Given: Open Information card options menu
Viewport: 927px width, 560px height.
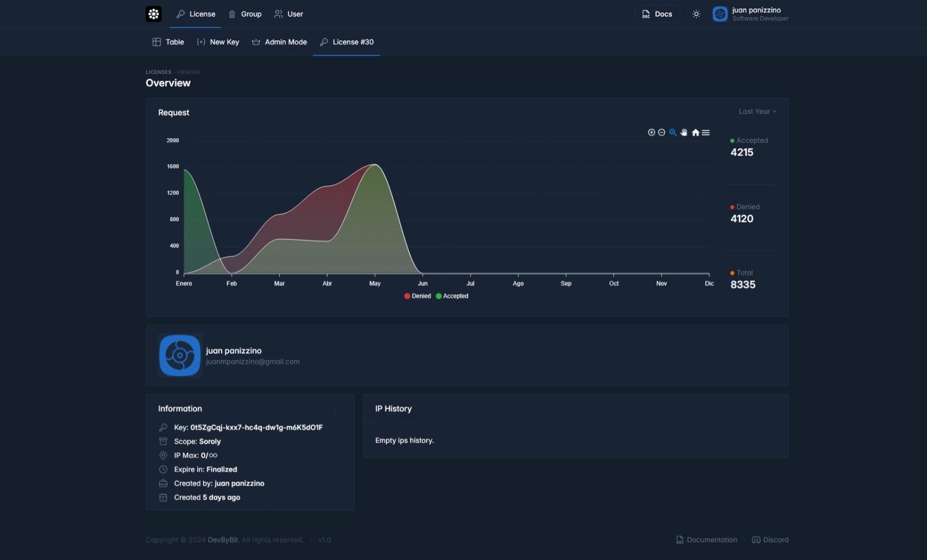Looking at the screenshot, I should 334,412.
